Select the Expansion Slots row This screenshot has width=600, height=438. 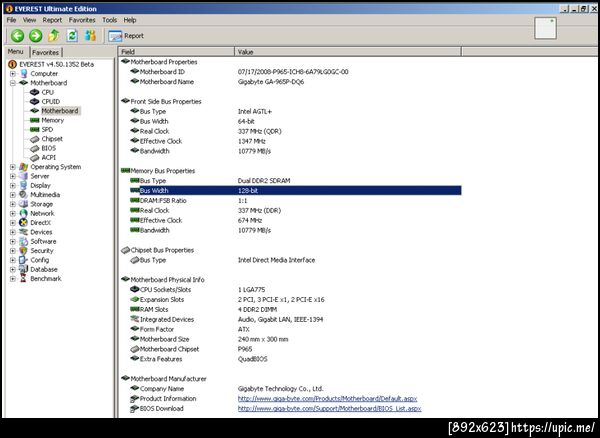pyautogui.click(x=295, y=300)
